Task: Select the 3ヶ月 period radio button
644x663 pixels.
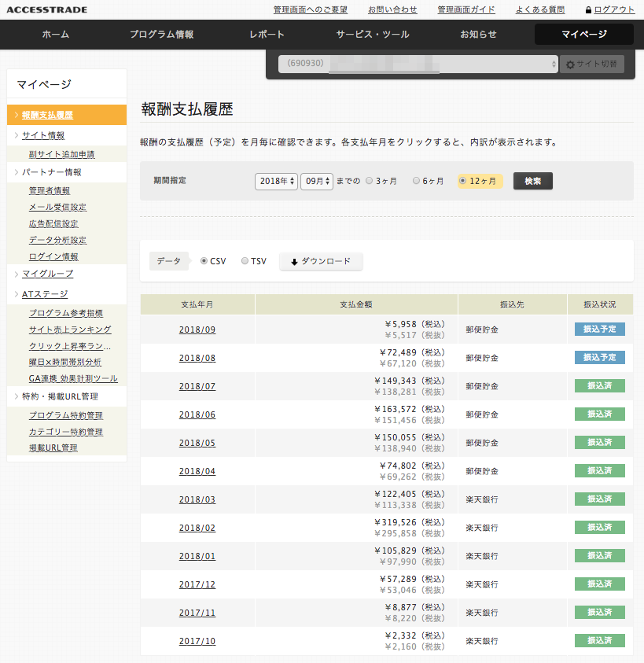Action: click(x=369, y=181)
